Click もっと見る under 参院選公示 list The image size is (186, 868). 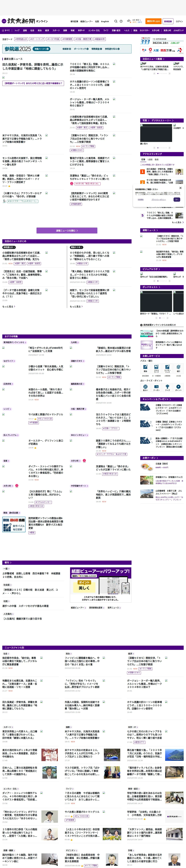pos(9,307)
